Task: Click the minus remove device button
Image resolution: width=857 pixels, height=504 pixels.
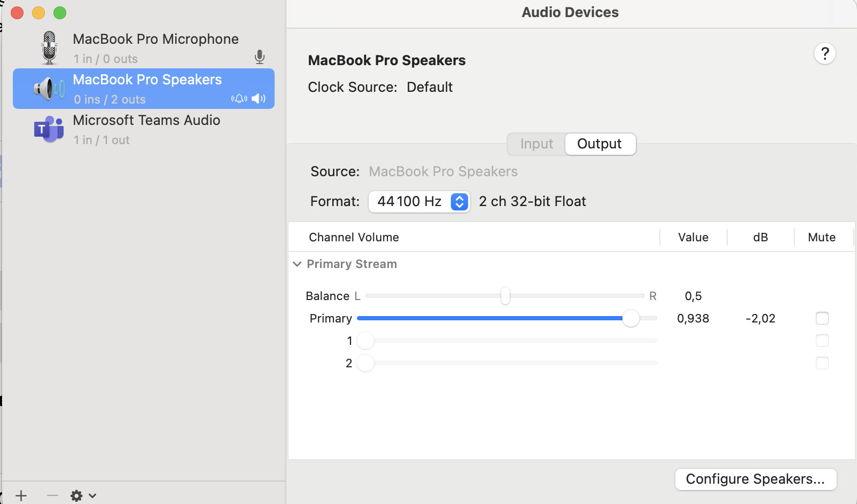Action: [x=52, y=495]
